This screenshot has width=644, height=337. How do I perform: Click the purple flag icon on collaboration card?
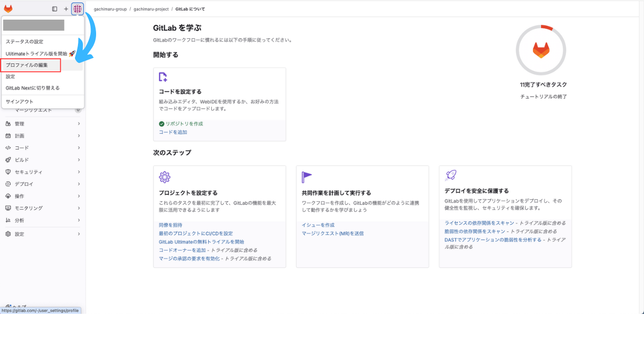click(x=306, y=177)
